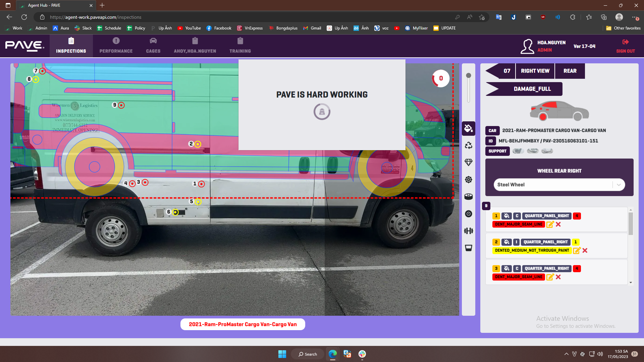Viewport: 644px width, 362px height.
Task: Click the recycle arrows tool icon
Action: [469, 145]
